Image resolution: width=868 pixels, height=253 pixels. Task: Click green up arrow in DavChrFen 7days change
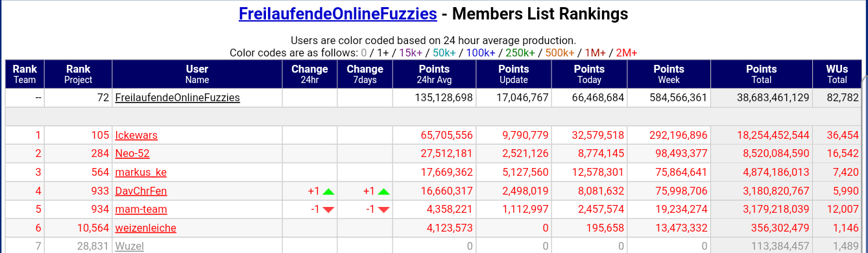(x=383, y=191)
